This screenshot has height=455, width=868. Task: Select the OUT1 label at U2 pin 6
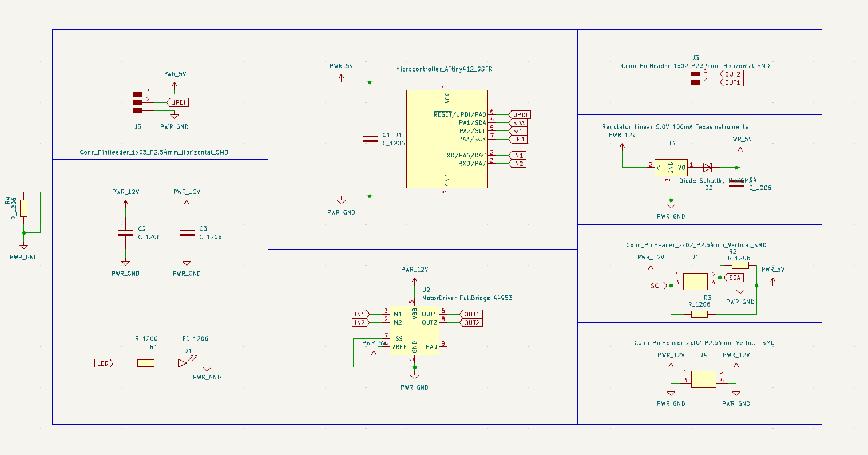(471, 314)
